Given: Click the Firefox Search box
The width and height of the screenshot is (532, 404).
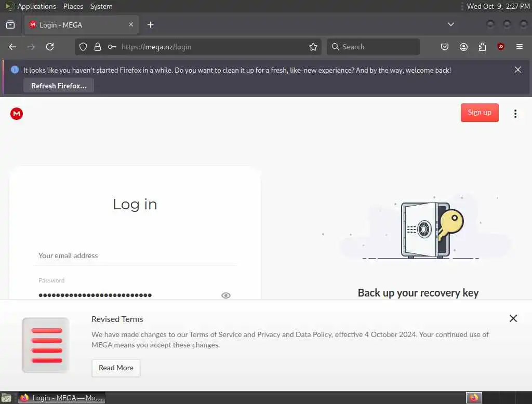Looking at the screenshot, I should tap(373, 47).
